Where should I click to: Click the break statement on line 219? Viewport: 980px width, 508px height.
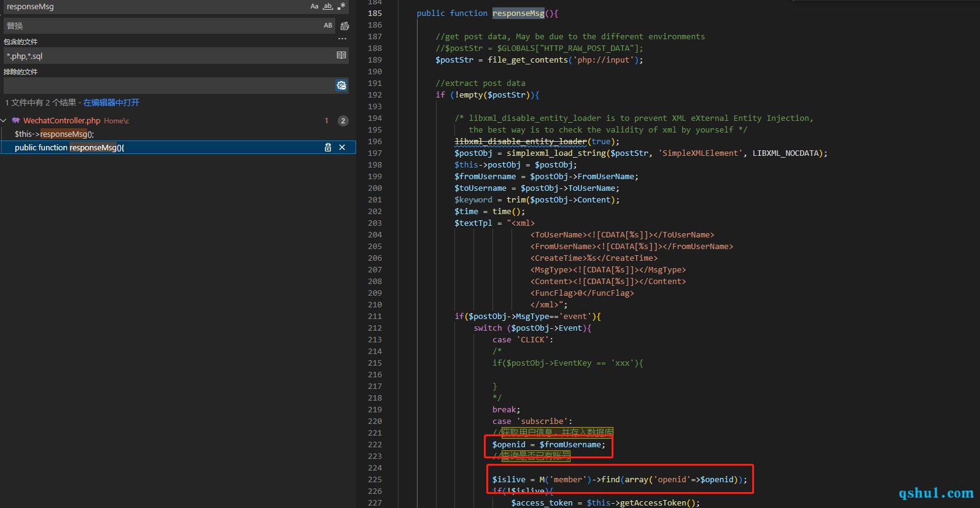(x=506, y=410)
